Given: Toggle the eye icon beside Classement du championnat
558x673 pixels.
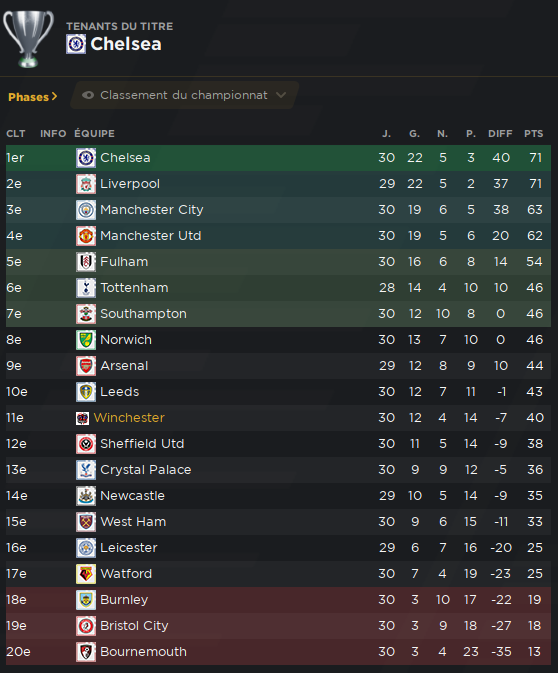Looking at the screenshot, I should click(88, 95).
